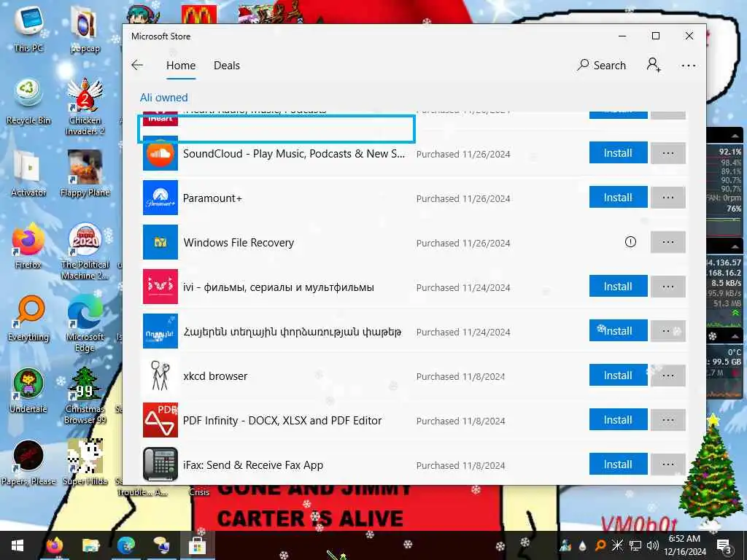747x560 pixels.
Task: Install SoundCloud app
Action: click(618, 153)
